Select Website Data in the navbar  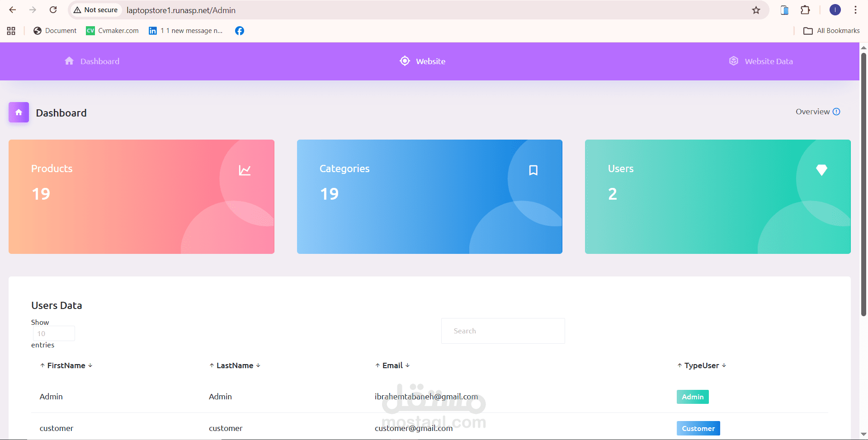tap(769, 61)
